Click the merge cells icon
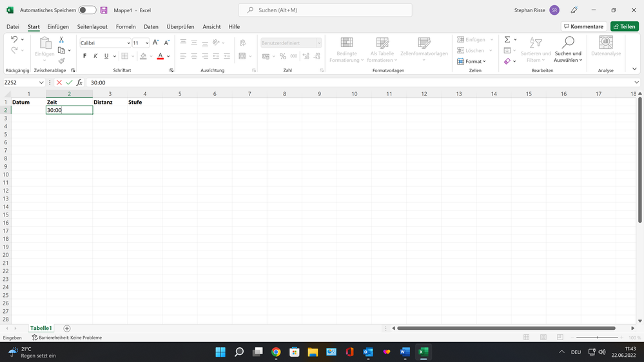This screenshot has height=362, width=644. 242,56
